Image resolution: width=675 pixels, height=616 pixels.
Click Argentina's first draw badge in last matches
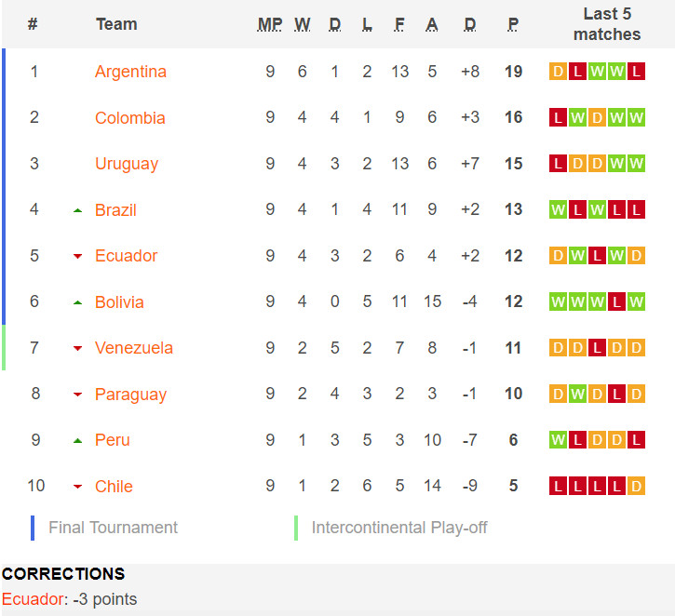coord(558,72)
